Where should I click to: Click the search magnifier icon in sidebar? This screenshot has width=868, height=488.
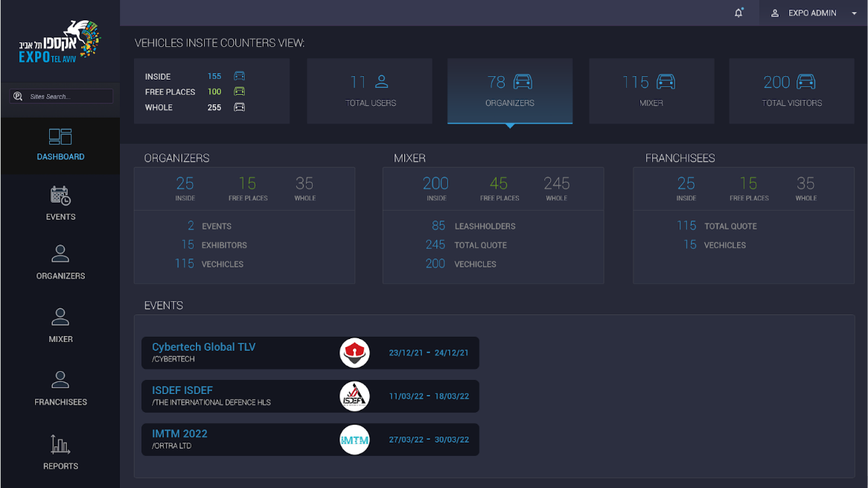[x=19, y=96]
